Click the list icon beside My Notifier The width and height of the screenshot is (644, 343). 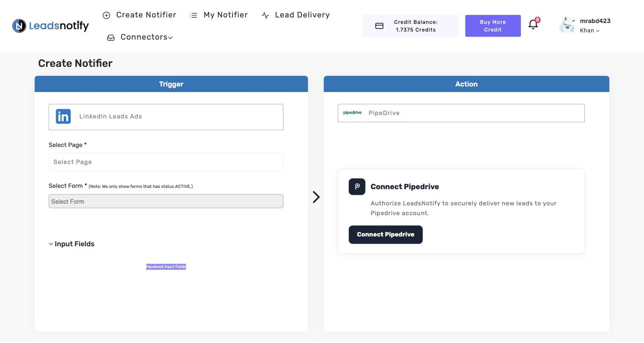194,15
